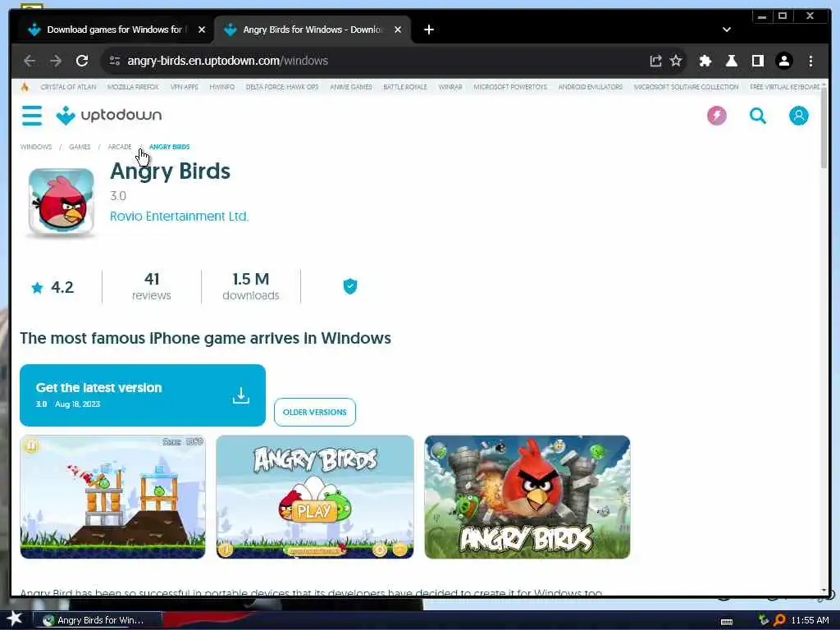This screenshot has width=840, height=630.
Task: Click the 1.5 M downloads stat
Action: 251,286
